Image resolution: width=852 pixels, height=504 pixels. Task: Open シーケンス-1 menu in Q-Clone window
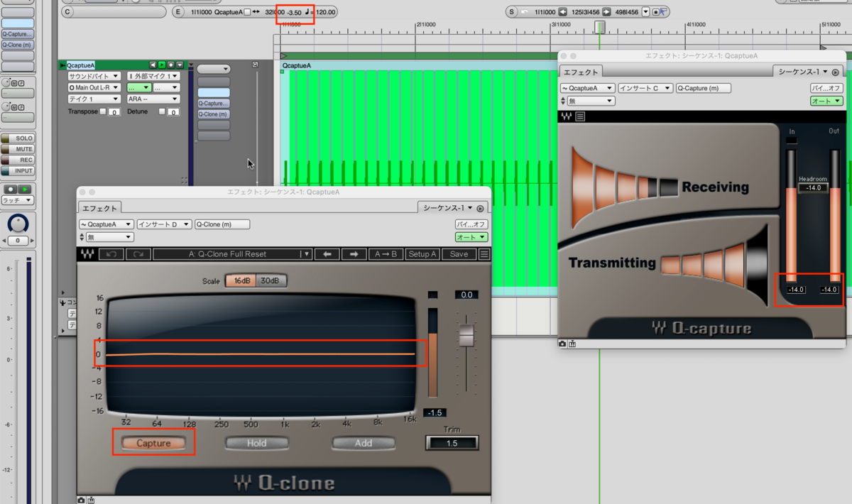tap(447, 208)
